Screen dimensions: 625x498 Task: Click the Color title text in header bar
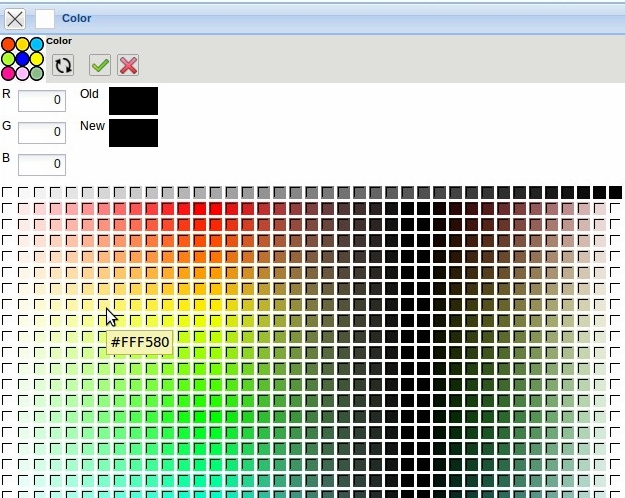76,18
